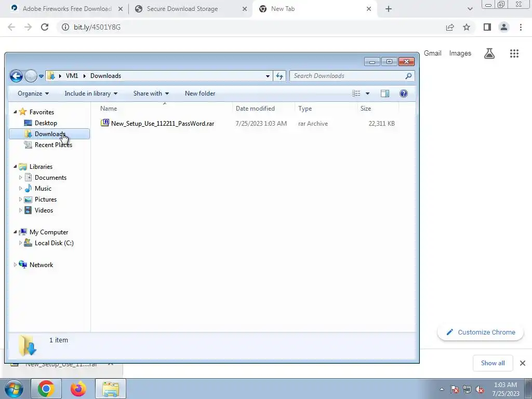Click the Explorer forward navigation arrow

31,76
